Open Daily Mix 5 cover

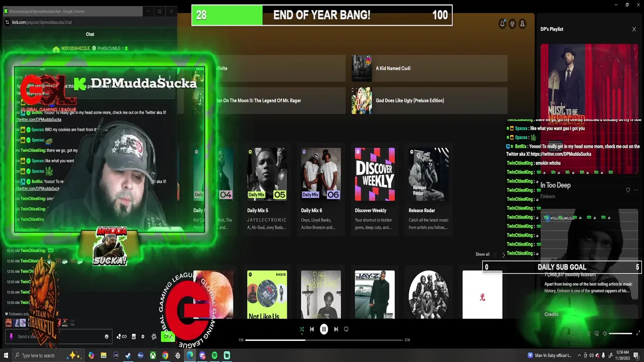click(267, 174)
